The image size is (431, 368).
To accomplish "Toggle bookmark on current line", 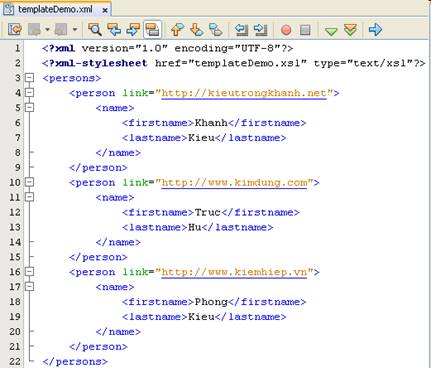I will tap(216, 30).
